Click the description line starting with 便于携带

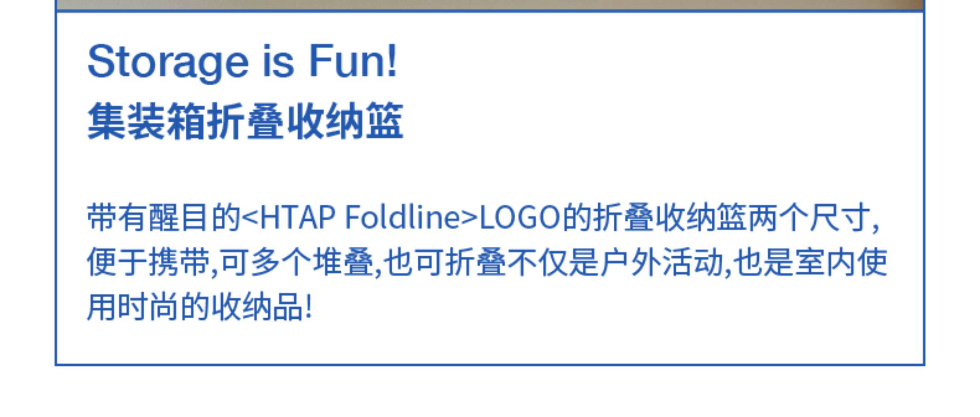[487, 263]
